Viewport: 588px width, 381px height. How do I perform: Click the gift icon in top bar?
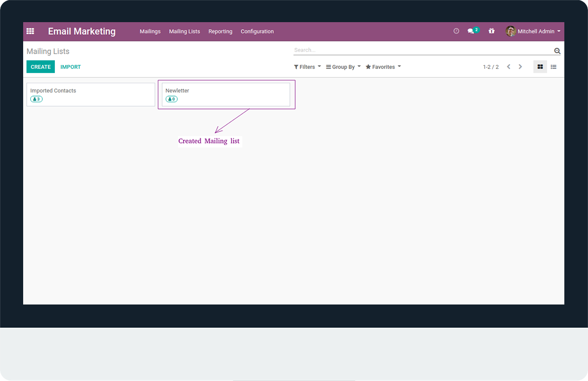491,31
